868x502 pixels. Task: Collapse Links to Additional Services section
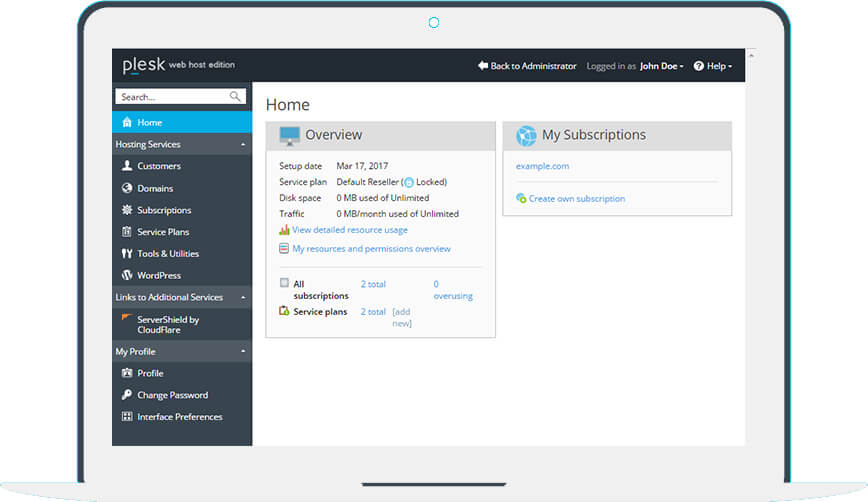[244, 298]
